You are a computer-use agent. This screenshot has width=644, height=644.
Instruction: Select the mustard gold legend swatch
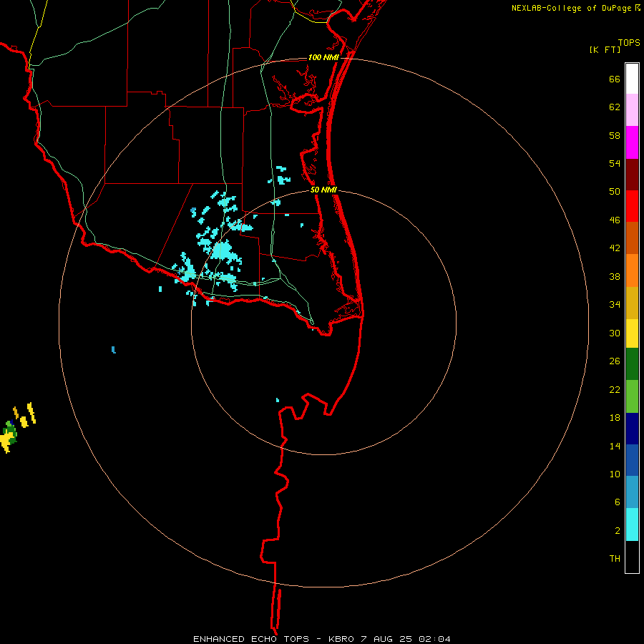click(632, 303)
